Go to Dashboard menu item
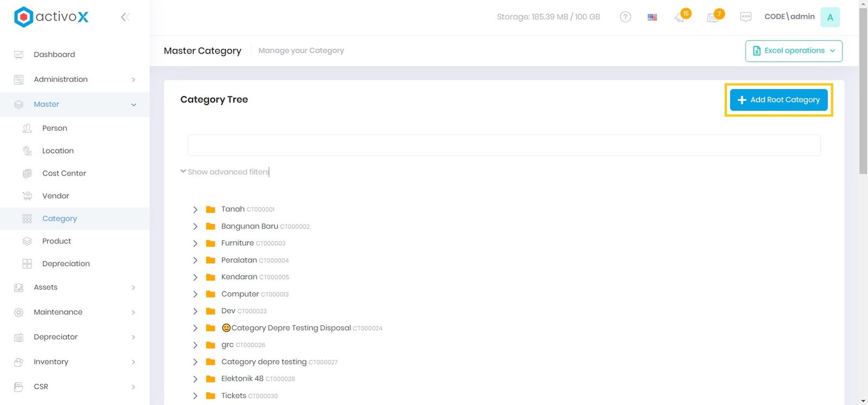The width and height of the screenshot is (868, 405). 54,55
